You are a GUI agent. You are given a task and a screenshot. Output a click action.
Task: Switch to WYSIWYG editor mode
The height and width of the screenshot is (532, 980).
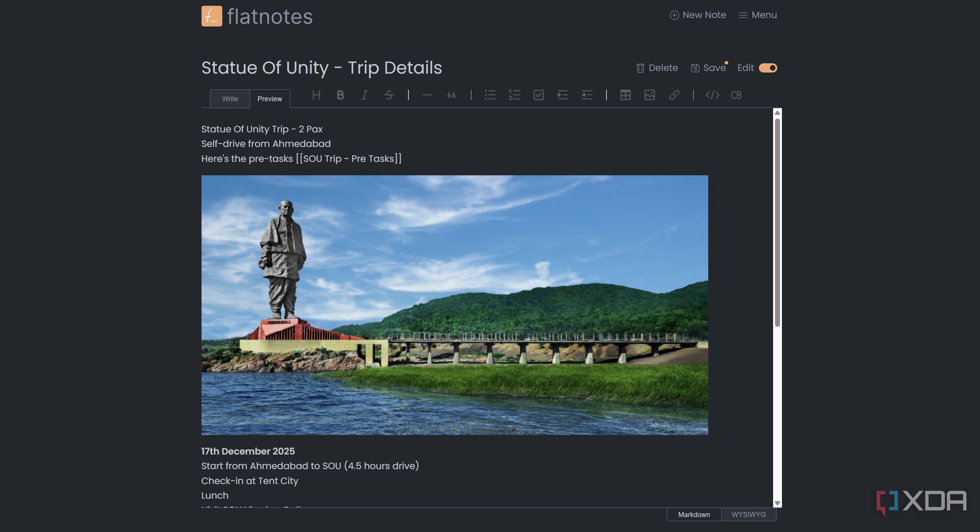749,515
